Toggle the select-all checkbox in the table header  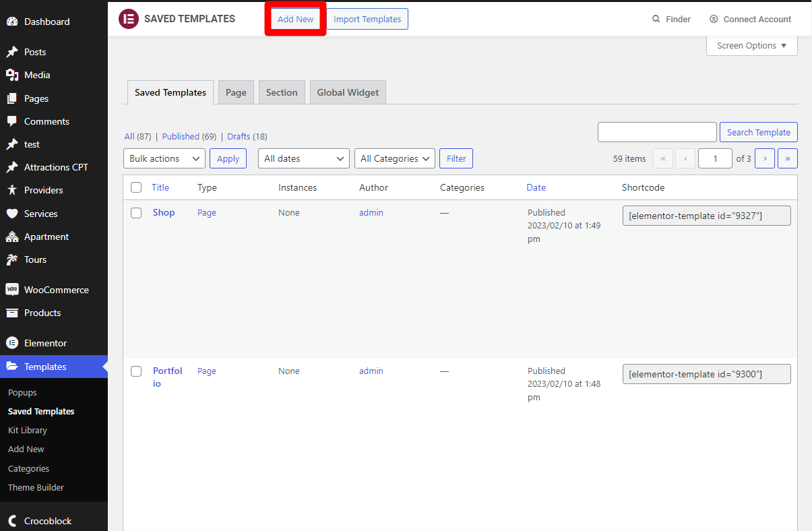(136, 187)
